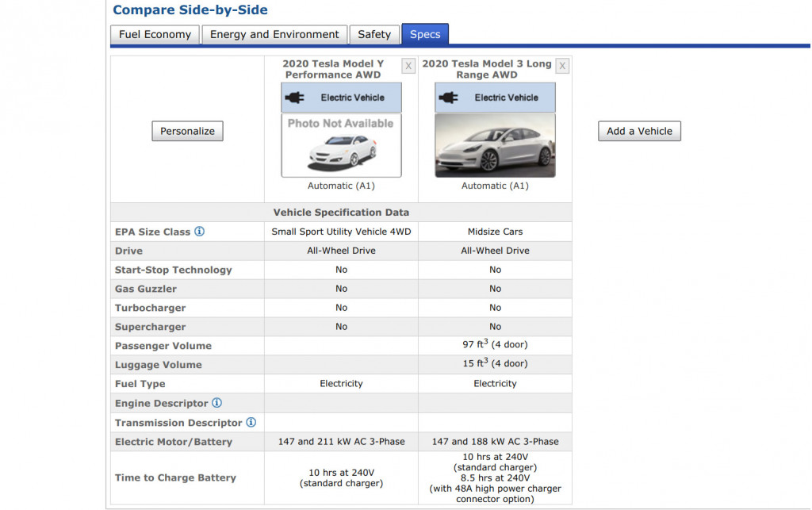The height and width of the screenshot is (510, 812).
Task: Open the Tesla Model 3 photo
Action: click(495, 145)
